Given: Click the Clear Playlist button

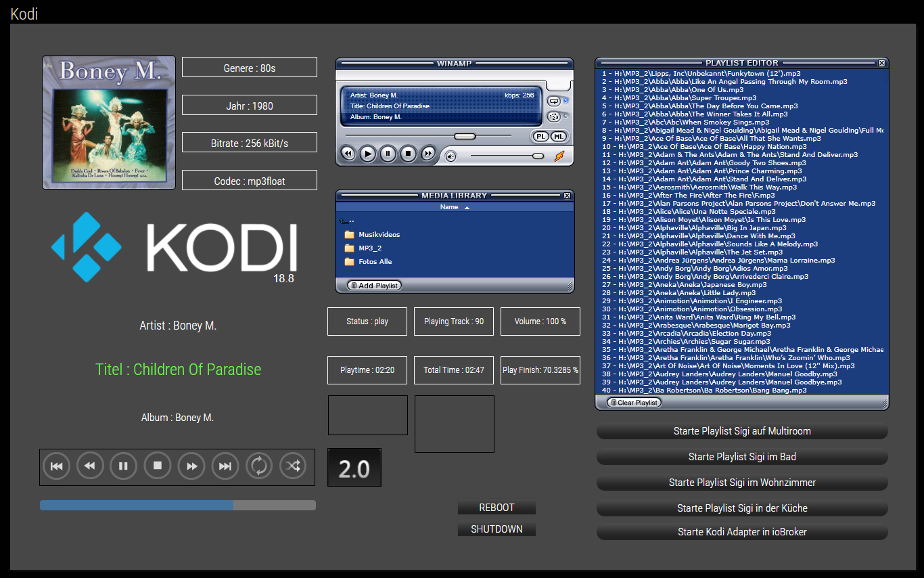Looking at the screenshot, I should [x=634, y=402].
